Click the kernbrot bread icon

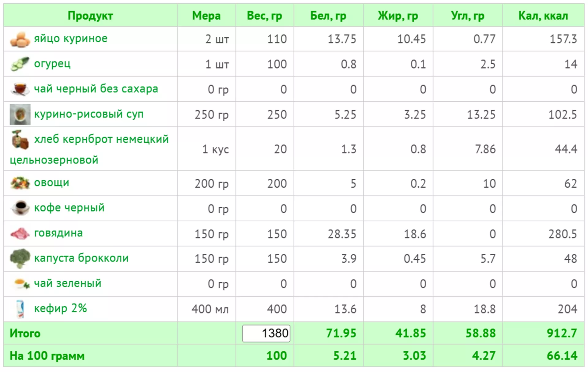click(x=20, y=140)
